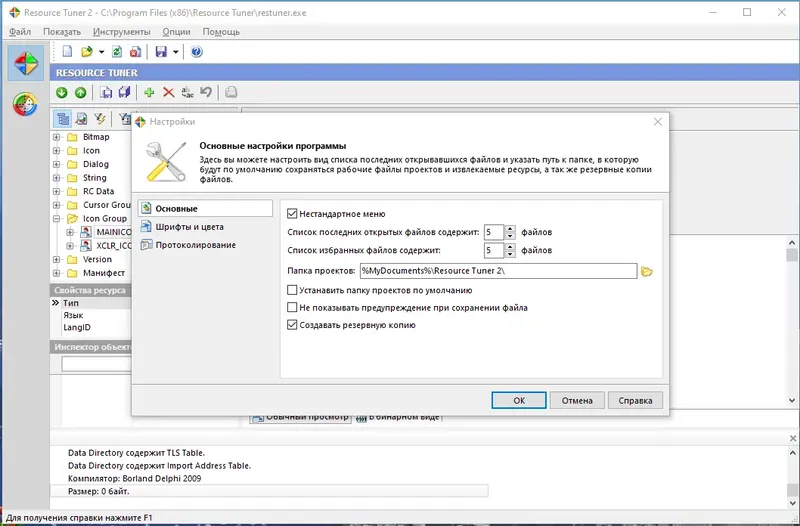The width and height of the screenshot is (800, 526).
Task: Expand the Bitmap tree node
Action: point(57,137)
